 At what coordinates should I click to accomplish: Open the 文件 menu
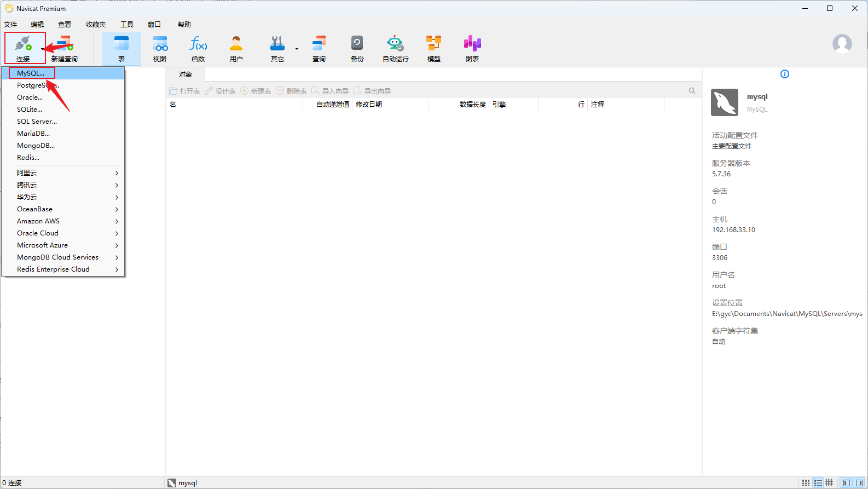10,25
